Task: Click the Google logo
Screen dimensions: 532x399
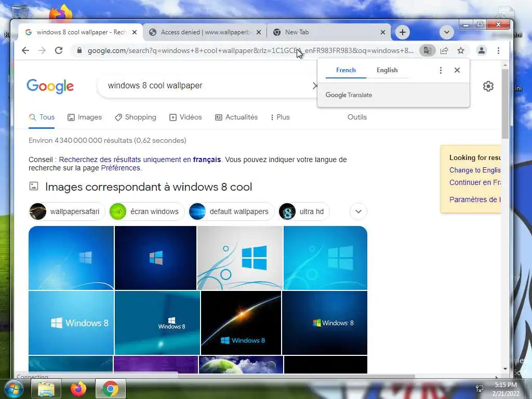Action: (50, 86)
